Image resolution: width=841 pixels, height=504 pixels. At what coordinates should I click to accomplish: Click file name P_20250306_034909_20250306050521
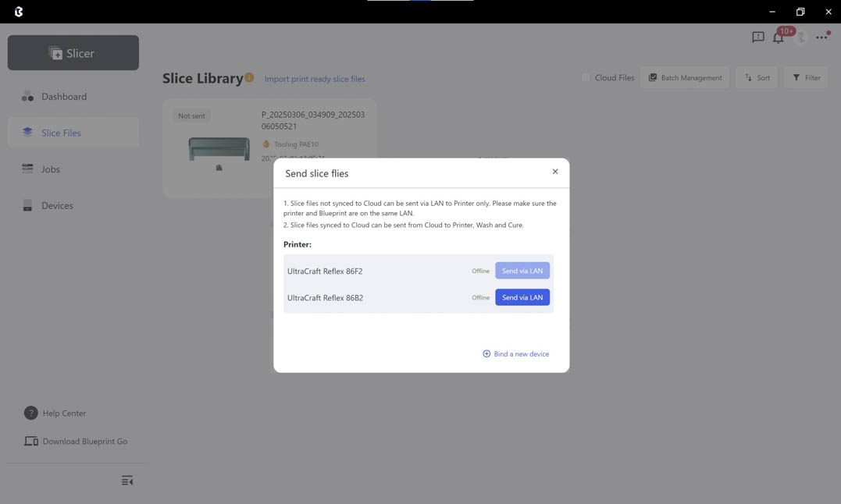point(312,120)
